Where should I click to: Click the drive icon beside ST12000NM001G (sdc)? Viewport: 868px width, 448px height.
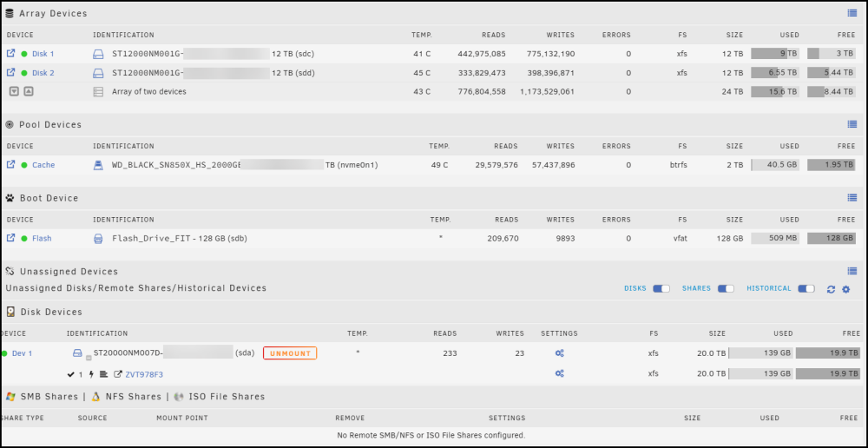98,55
